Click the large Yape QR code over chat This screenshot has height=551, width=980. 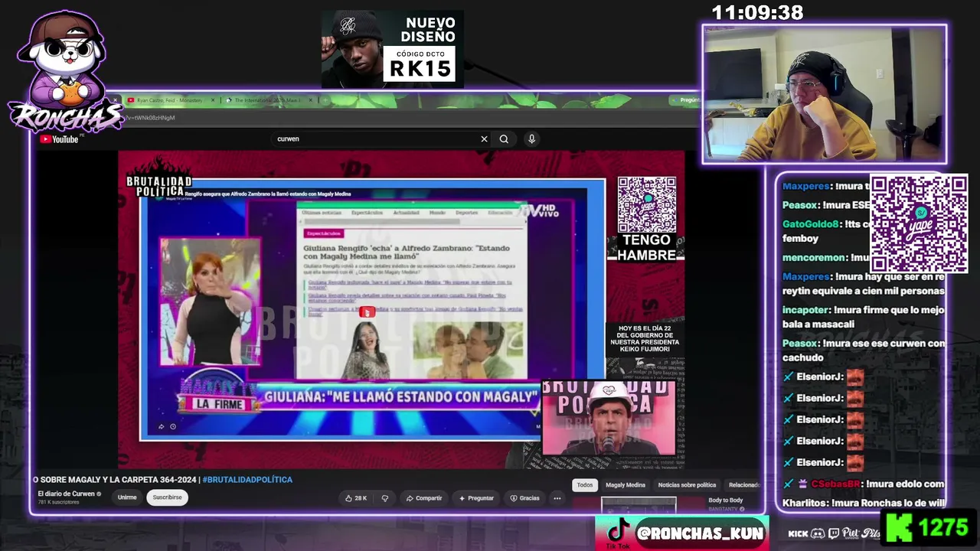click(919, 224)
